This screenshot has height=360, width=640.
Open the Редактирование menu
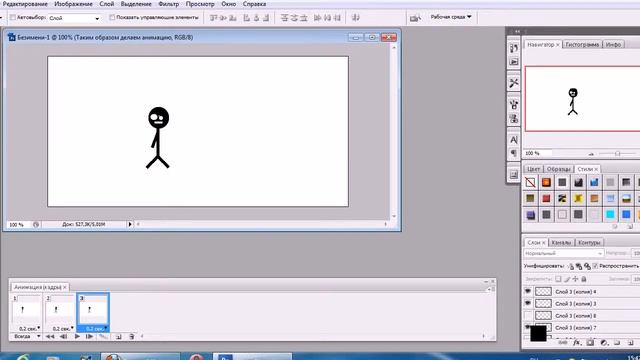[25, 4]
